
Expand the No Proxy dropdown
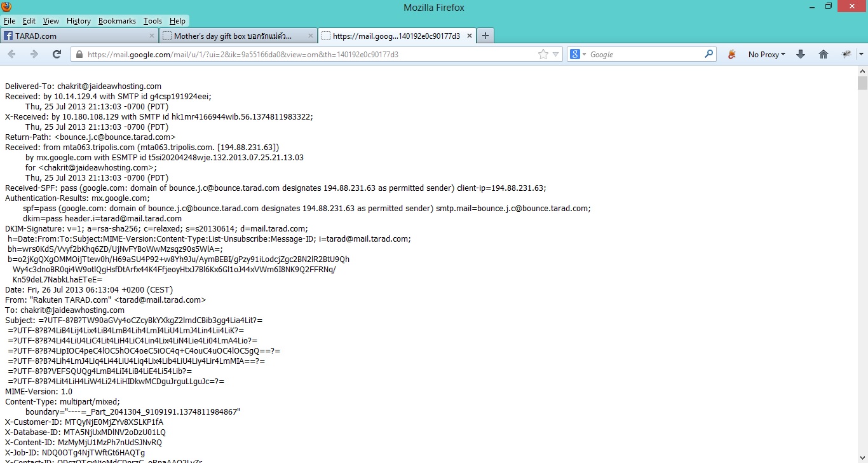[x=767, y=55]
